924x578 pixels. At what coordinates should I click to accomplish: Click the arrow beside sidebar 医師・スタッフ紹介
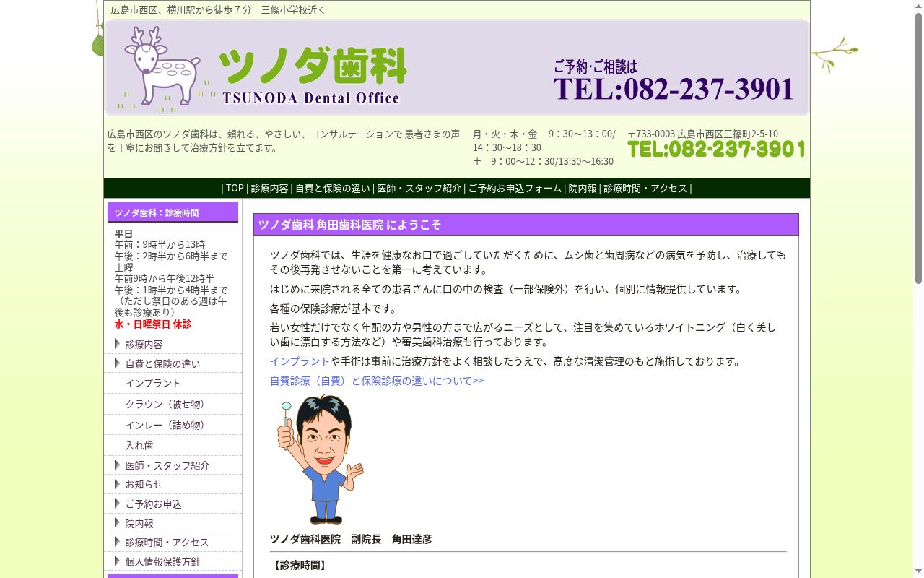[x=117, y=465]
